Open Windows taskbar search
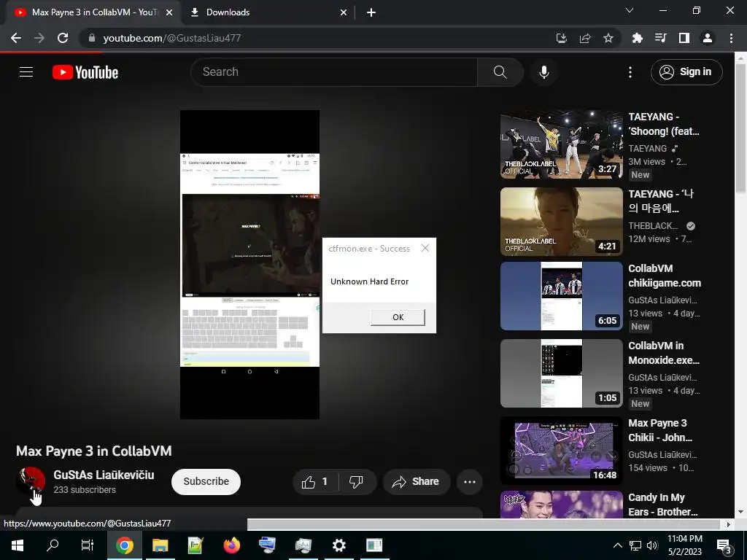The width and height of the screenshot is (747, 560). 53,545
